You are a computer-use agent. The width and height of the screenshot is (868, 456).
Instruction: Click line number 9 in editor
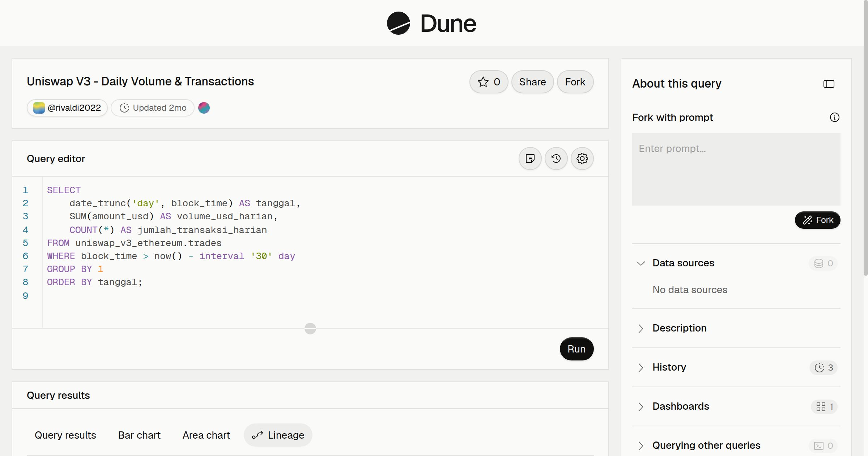pos(25,296)
